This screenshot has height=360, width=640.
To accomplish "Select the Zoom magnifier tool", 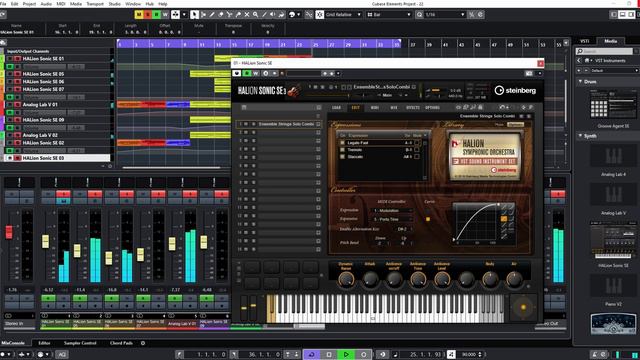I will [x=256, y=15].
